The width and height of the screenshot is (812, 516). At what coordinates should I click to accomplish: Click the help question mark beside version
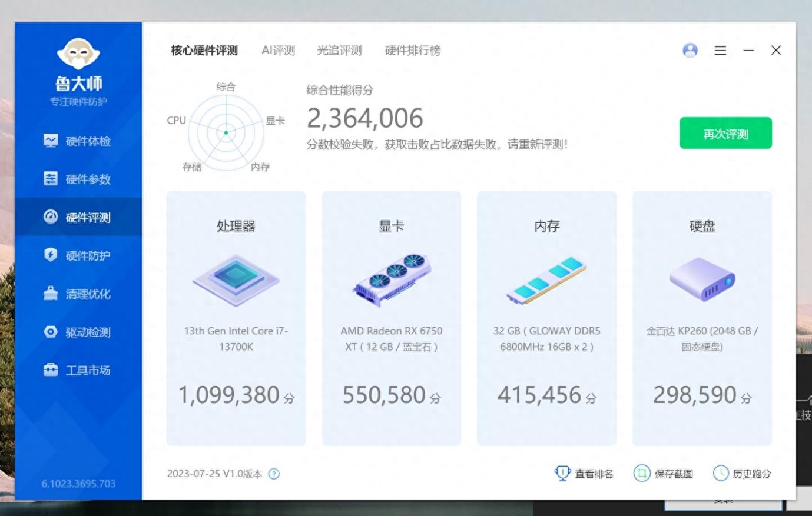pyautogui.click(x=274, y=474)
